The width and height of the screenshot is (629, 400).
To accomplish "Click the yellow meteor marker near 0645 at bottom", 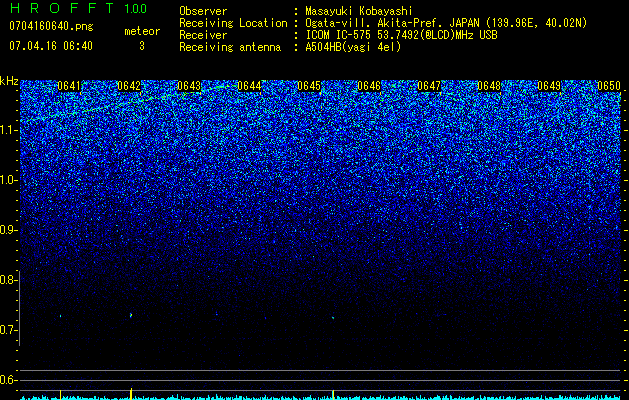I will click(x=333, y=394).
